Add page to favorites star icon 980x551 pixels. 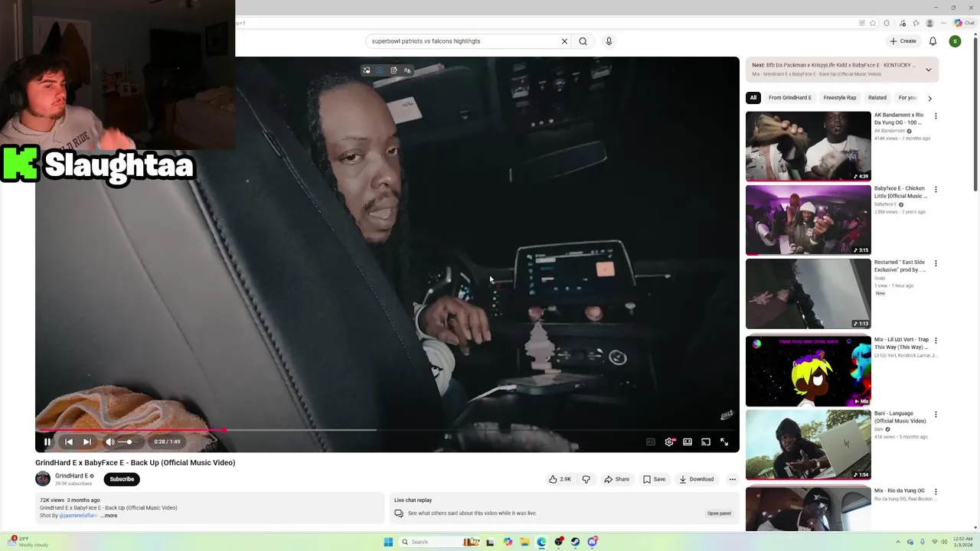872,23
